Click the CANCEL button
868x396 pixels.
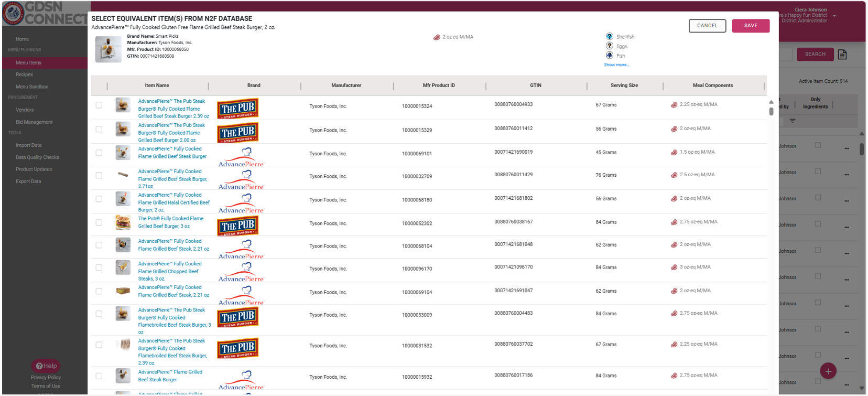point(707,26)
